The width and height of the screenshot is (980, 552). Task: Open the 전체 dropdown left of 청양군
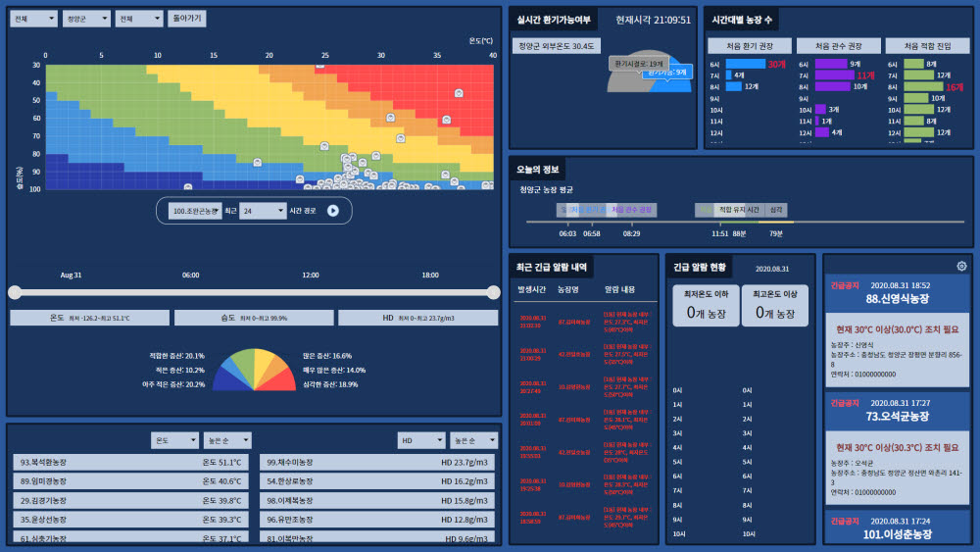point(33,19)
